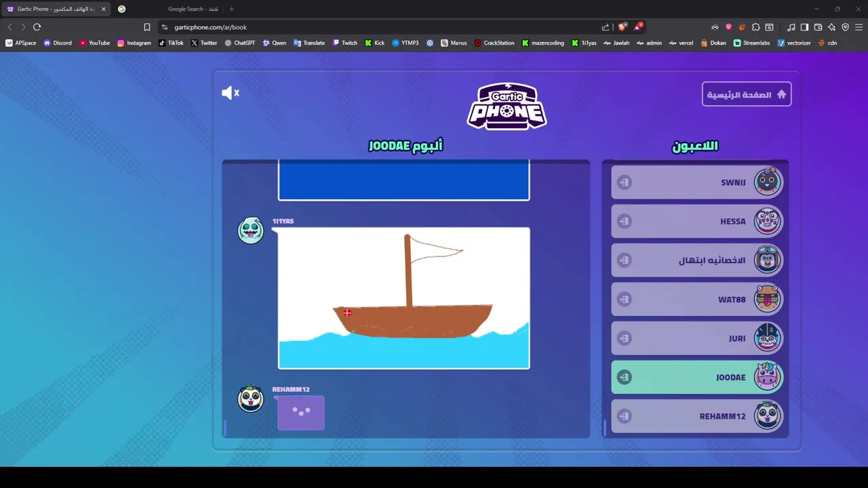Open a new browser tab
The width and height of the screenshot is (868, 488).
pyautogui.click(x=231, y=9)
